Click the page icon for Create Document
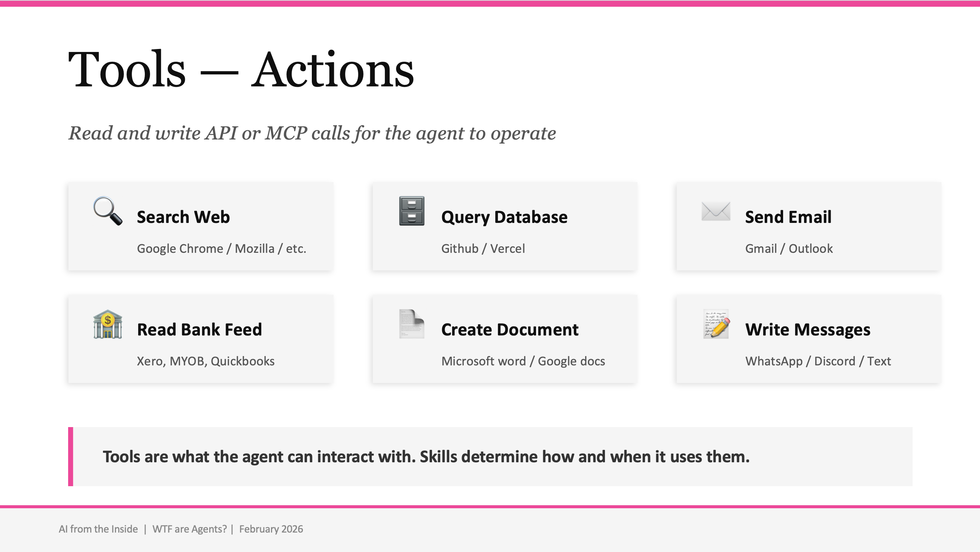 click(412, 324)
